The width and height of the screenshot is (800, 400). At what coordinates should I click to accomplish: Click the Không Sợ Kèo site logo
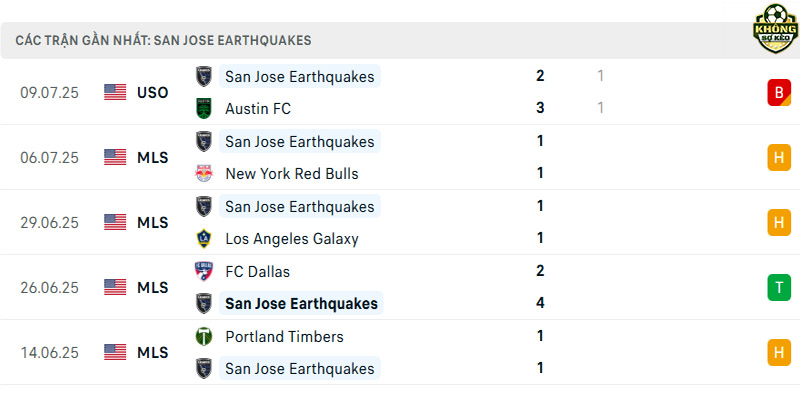pos(775,29)
